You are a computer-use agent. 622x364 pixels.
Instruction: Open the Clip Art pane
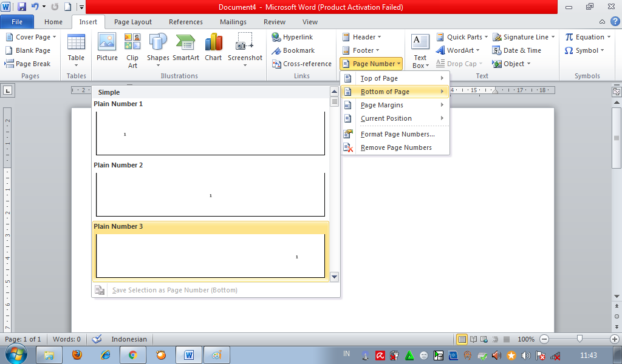tap(132, 49)
